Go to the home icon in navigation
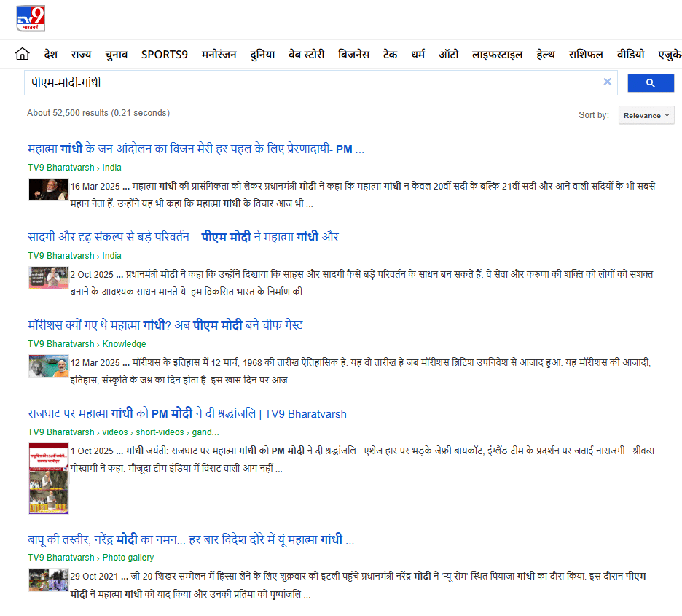The width and height of the screenshot is (682, 616). 23,55
